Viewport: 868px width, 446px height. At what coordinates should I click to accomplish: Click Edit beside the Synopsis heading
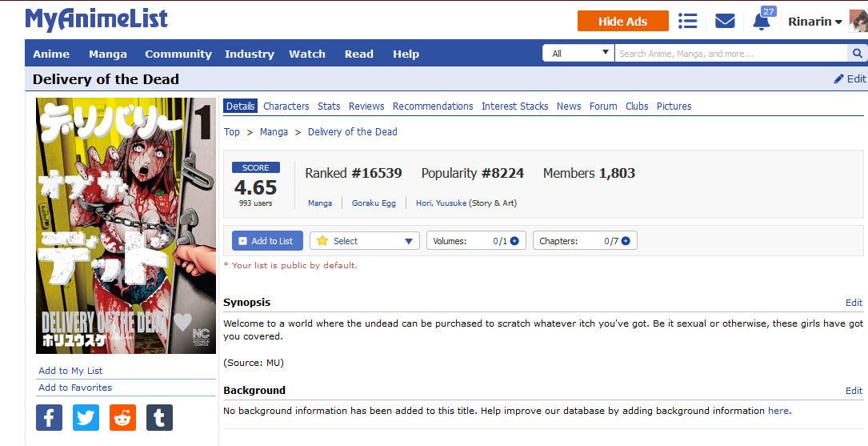854,303
